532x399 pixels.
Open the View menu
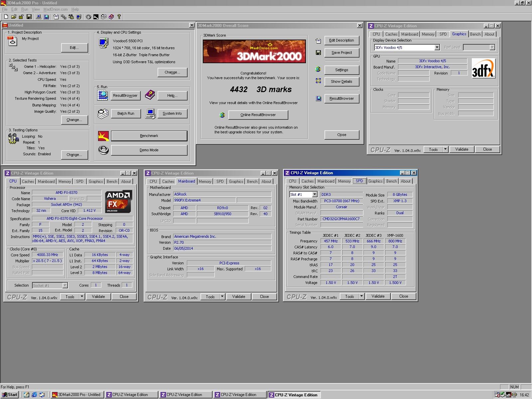(x=36, y=9)
